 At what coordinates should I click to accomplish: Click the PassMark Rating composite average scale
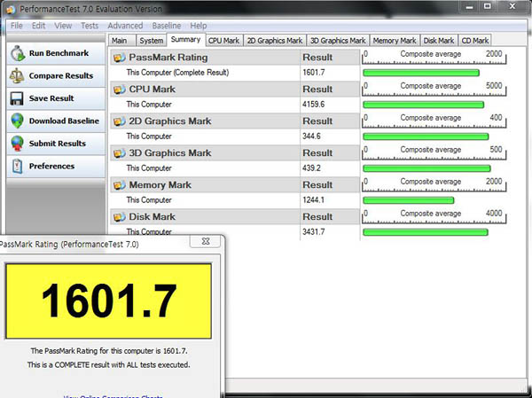click(434, 57)
